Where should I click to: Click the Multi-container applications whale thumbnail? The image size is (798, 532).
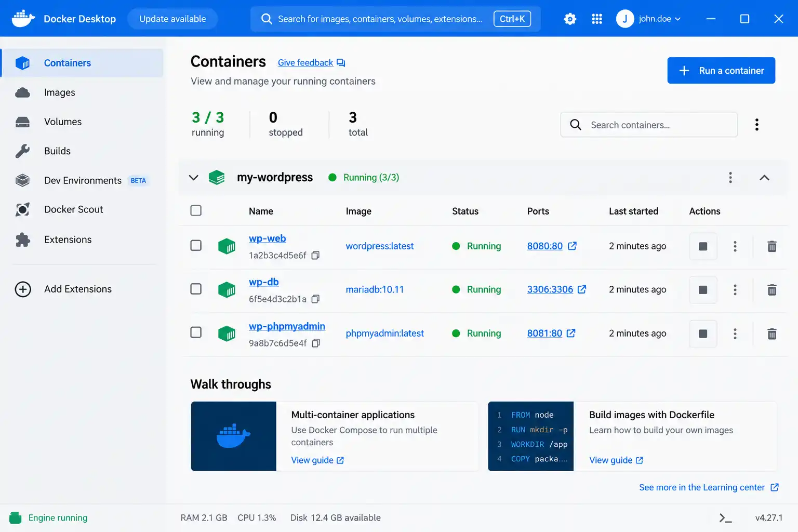(234, 436)
